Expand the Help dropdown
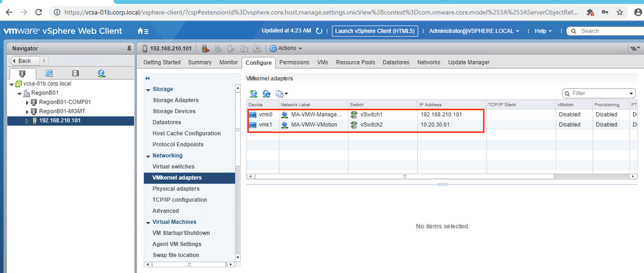This screenshot has width=644, height=273. click(543, 31)
